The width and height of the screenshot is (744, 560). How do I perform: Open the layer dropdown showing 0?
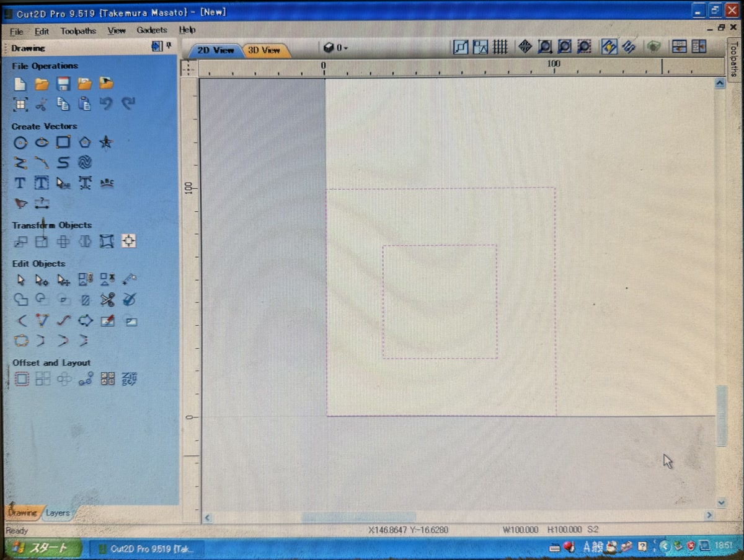[336, 48]
